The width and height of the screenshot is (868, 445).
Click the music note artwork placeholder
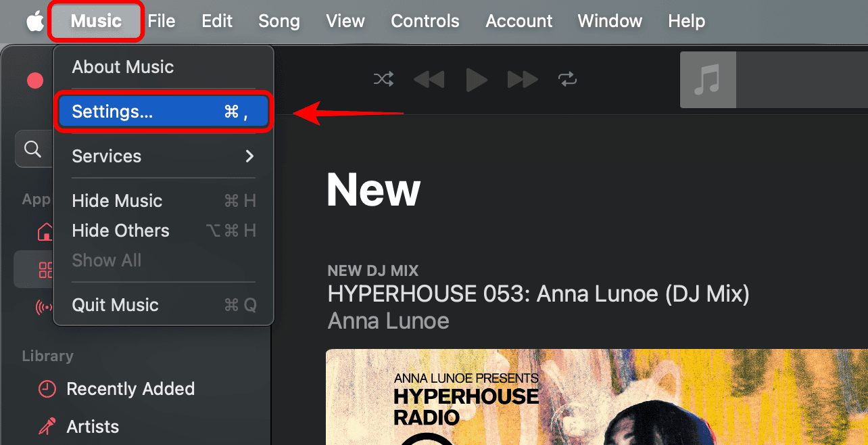coord(707,80)
